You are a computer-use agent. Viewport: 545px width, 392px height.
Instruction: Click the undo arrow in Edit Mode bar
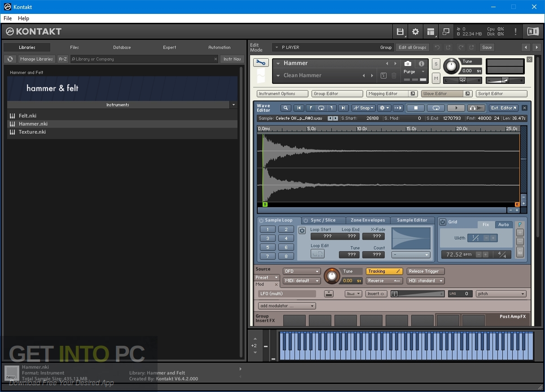437,47
